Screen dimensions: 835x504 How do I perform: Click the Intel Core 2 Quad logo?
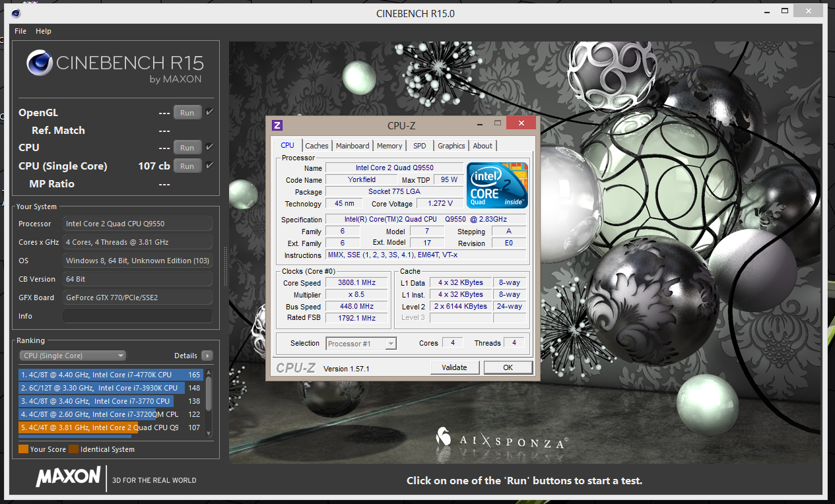click(x=497, y=185)
